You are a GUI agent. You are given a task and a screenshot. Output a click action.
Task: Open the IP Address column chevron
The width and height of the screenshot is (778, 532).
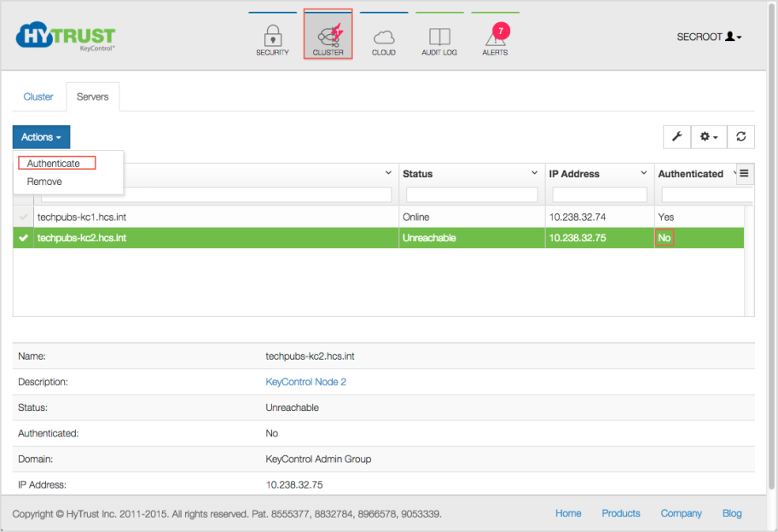click(x=643, y=173)
